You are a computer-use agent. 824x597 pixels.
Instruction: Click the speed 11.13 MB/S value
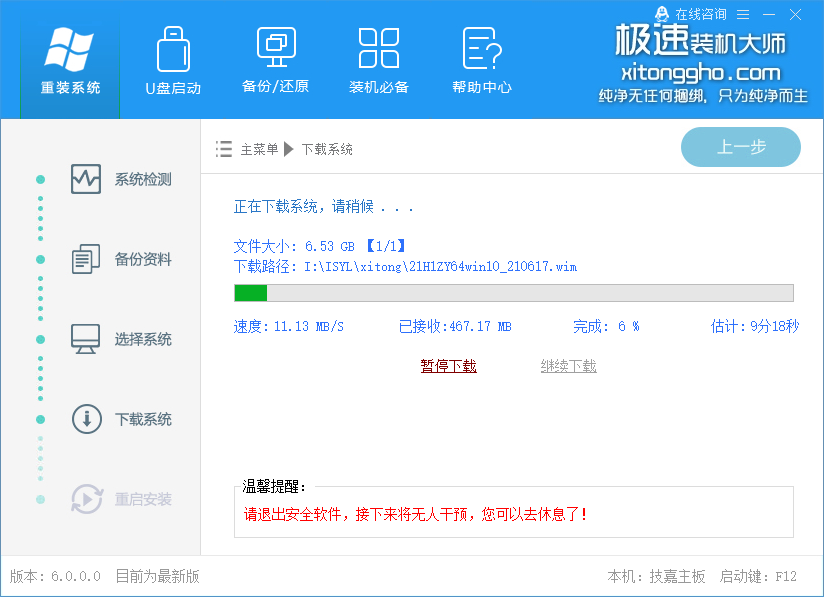pos(308,326)
